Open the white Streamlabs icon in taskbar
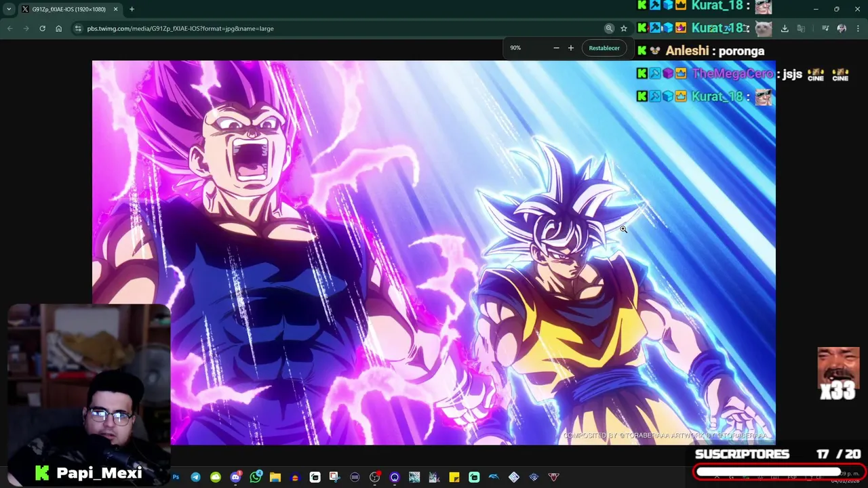 tap(315, 477)
